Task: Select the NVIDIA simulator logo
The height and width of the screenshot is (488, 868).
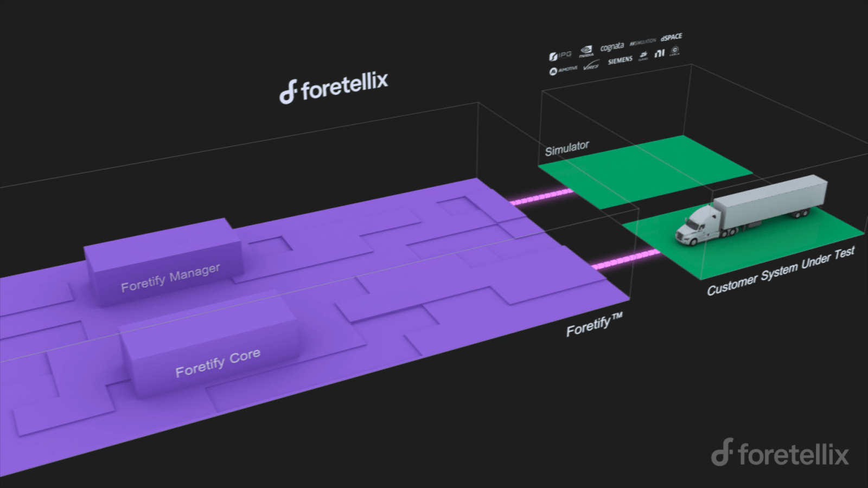Action: tap(586, 52)
